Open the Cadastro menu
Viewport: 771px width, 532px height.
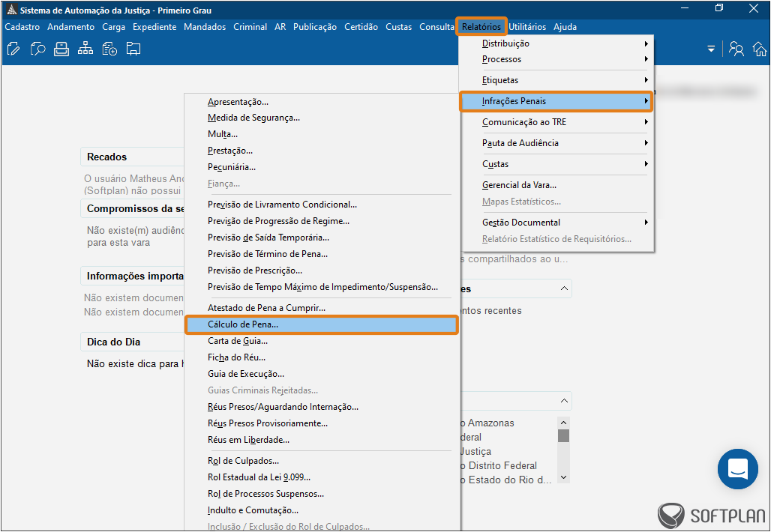coord(22,27)
